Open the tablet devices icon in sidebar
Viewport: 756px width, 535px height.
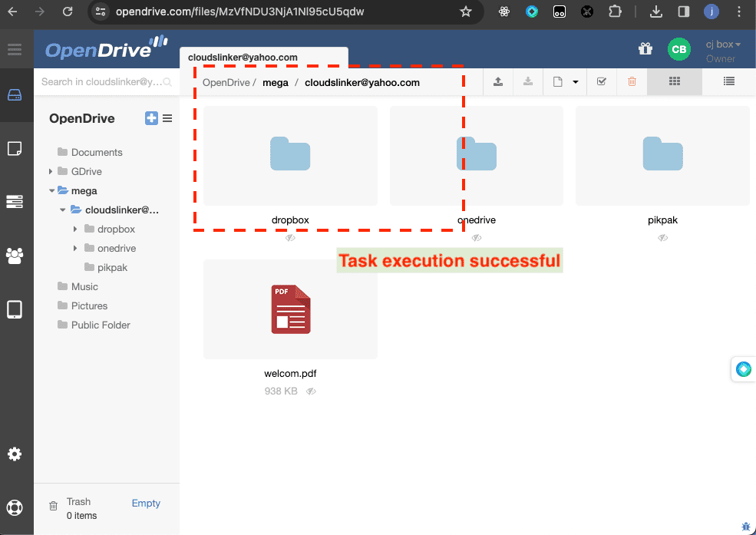click(x=15, y=309)
